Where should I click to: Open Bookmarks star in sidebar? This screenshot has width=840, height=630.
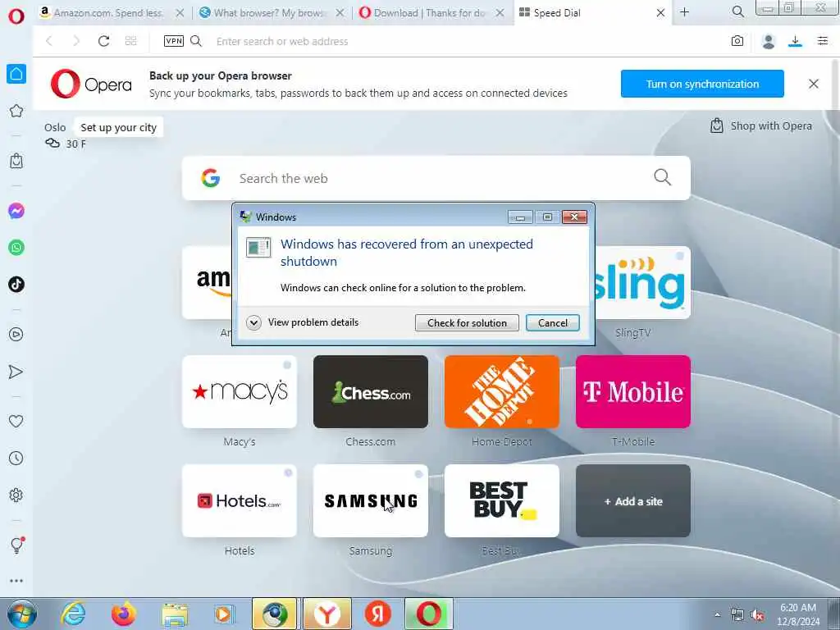click(x=16, y=111)
